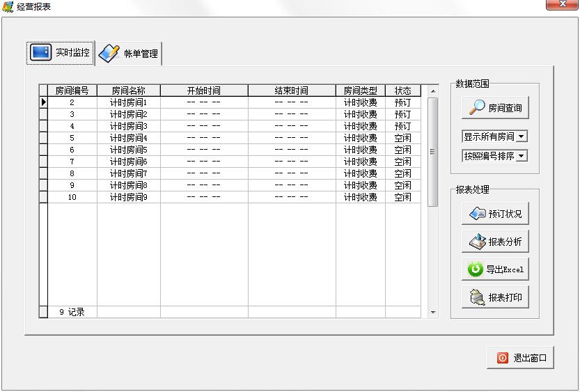Click the green 导出Excel icon
The image size is (580, 392).
click(x=476, y=269)
